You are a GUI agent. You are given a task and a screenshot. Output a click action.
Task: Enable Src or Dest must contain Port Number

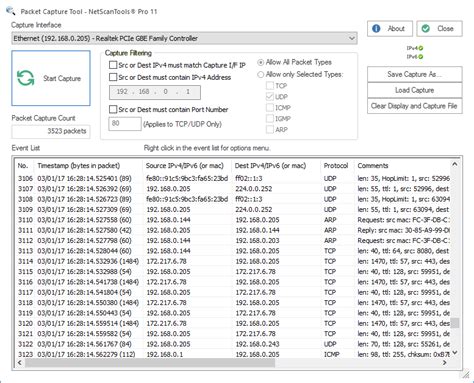coord(113,109)
